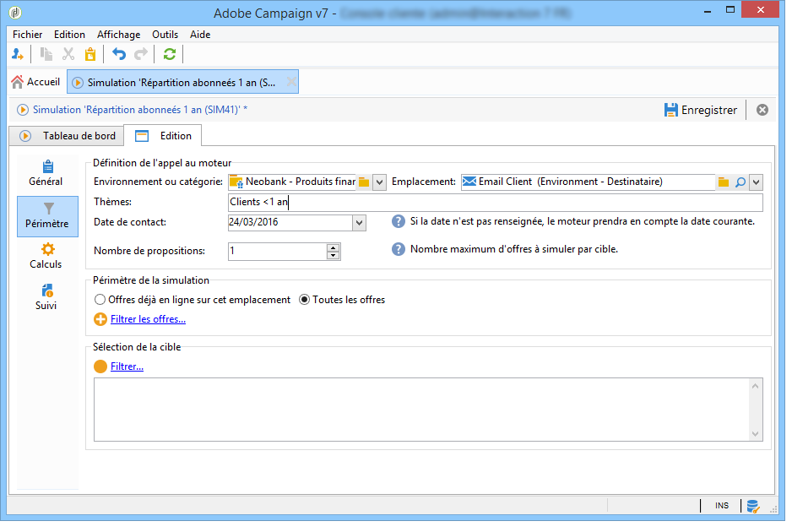792x532 pixels.
Task: Undo the last action with the blue arrow
Action: click(x=119, y=54)
